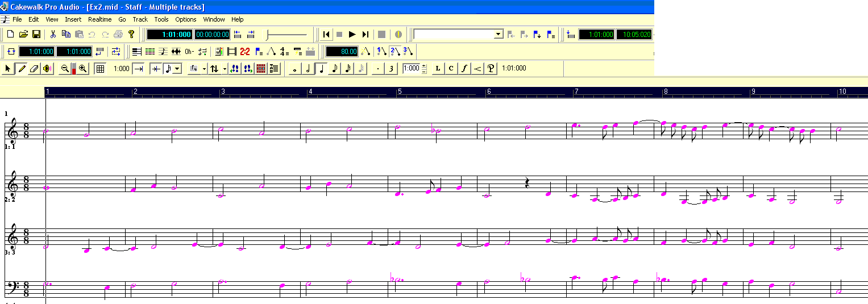Open the fretboard display icon
The height and width of the screenshot is (304, 868).
pos(261,69)
